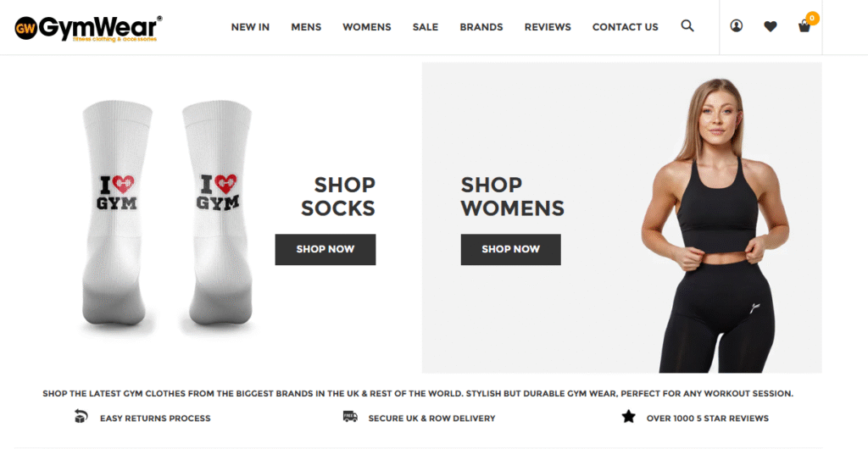Open the shopping basket icon
Image resolution: width=868 pixels, height=449 pixels.
click(x=804, y=26)
